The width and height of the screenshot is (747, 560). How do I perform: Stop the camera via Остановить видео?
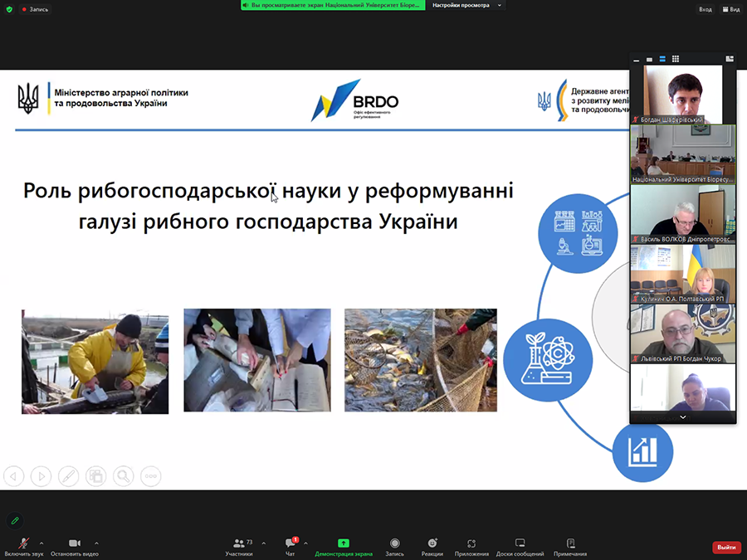pyautogui.click(x=75, y=547)
